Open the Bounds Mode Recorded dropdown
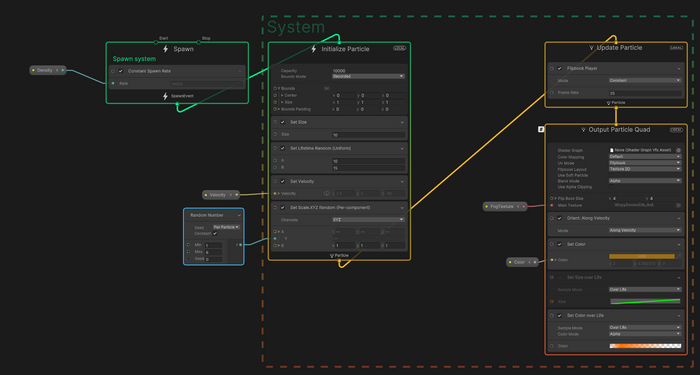 [368, 76]
